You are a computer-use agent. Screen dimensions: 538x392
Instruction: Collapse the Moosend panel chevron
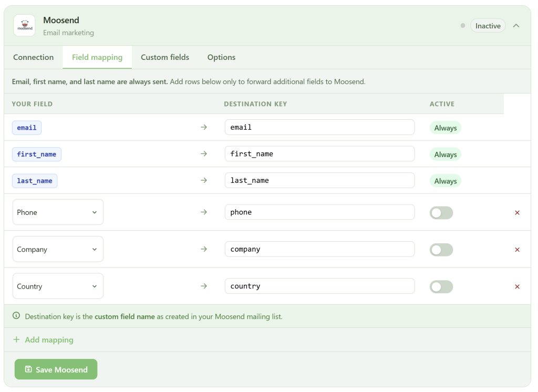516,26
